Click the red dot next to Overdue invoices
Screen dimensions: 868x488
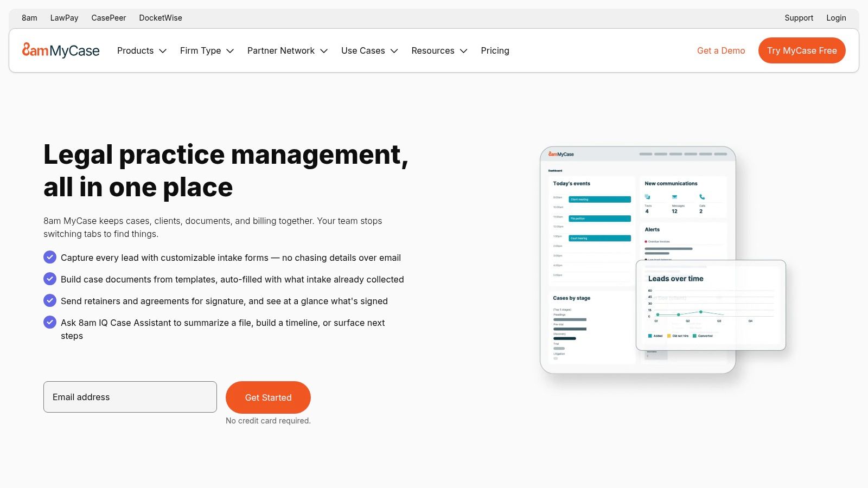pos(646,241)
